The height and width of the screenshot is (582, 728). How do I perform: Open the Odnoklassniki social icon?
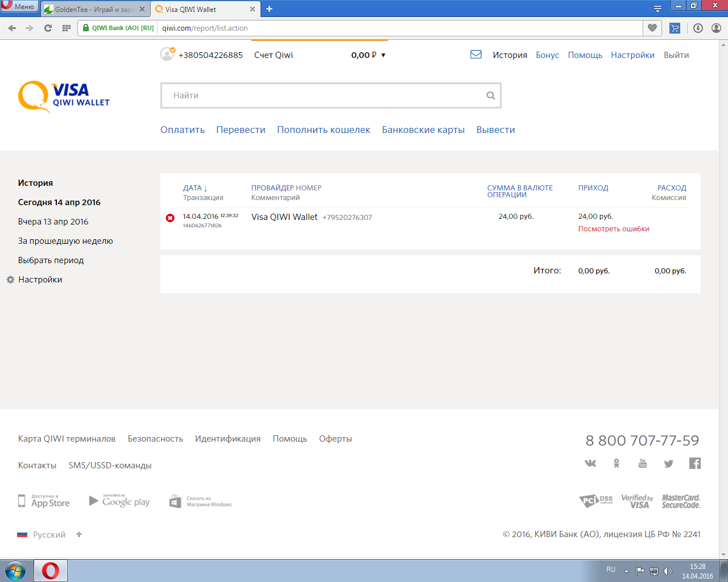click(617, 463)
